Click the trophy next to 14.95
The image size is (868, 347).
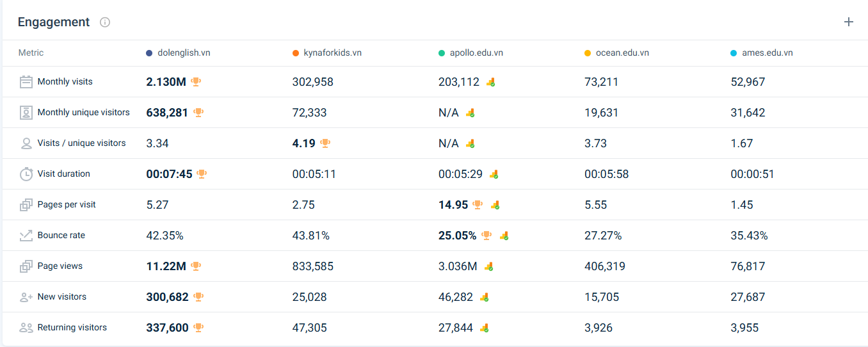478,205
